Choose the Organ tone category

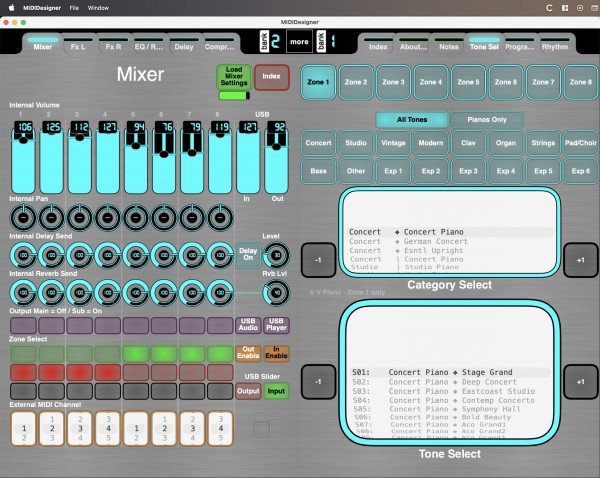(x=506, y=143)
